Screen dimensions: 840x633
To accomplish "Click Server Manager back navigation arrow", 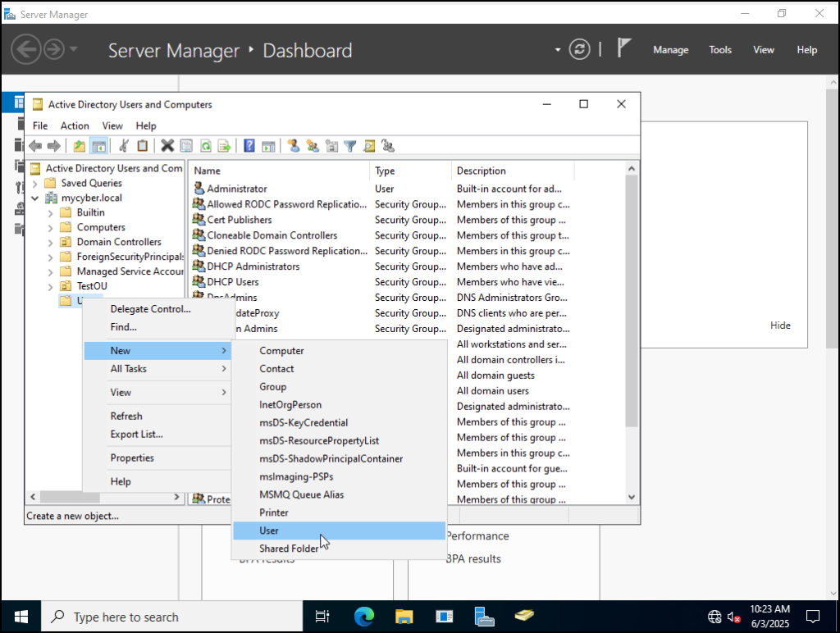I will click(x=25, y=50).
